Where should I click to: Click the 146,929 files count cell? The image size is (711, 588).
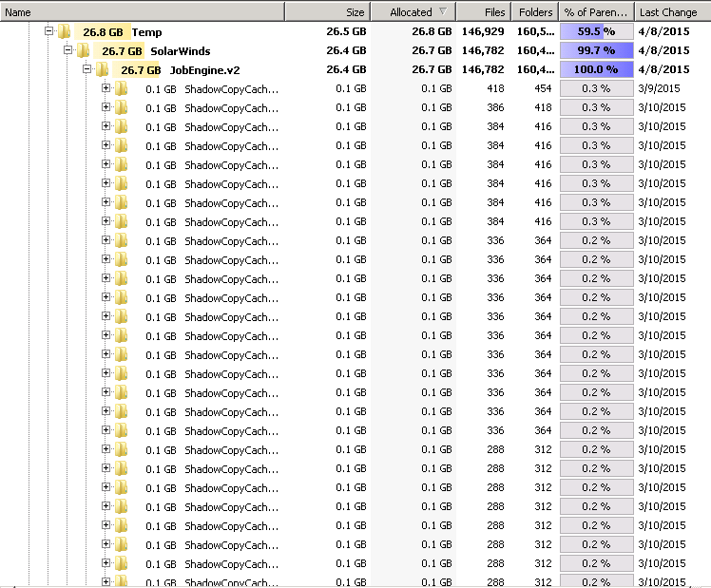click(483, 31)
